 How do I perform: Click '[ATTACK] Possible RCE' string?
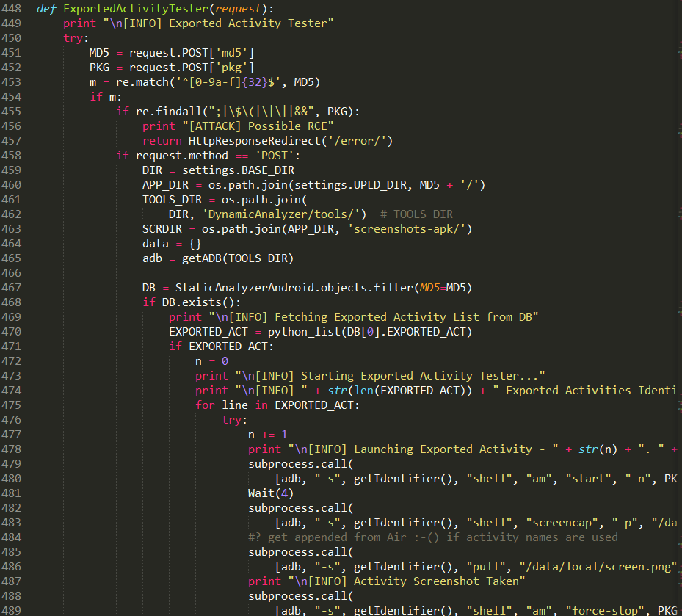[258, 126]
